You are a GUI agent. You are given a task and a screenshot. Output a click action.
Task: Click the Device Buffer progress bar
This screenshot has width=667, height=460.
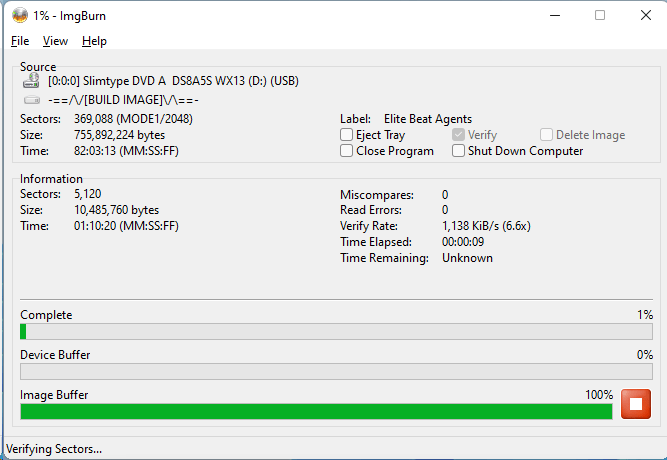(x=336, y=371)
